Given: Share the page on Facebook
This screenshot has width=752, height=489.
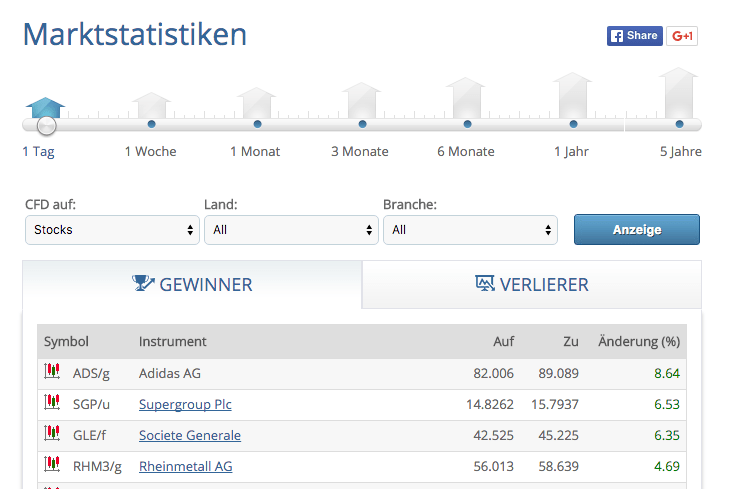Looking at the screenshot, I should tap(634, 36).
